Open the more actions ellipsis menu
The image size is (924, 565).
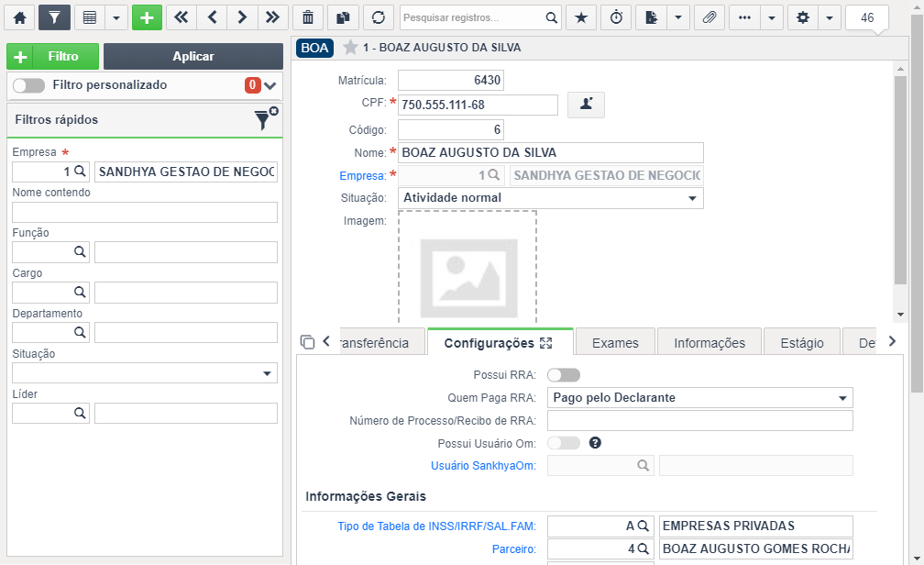tap(745, 17)
